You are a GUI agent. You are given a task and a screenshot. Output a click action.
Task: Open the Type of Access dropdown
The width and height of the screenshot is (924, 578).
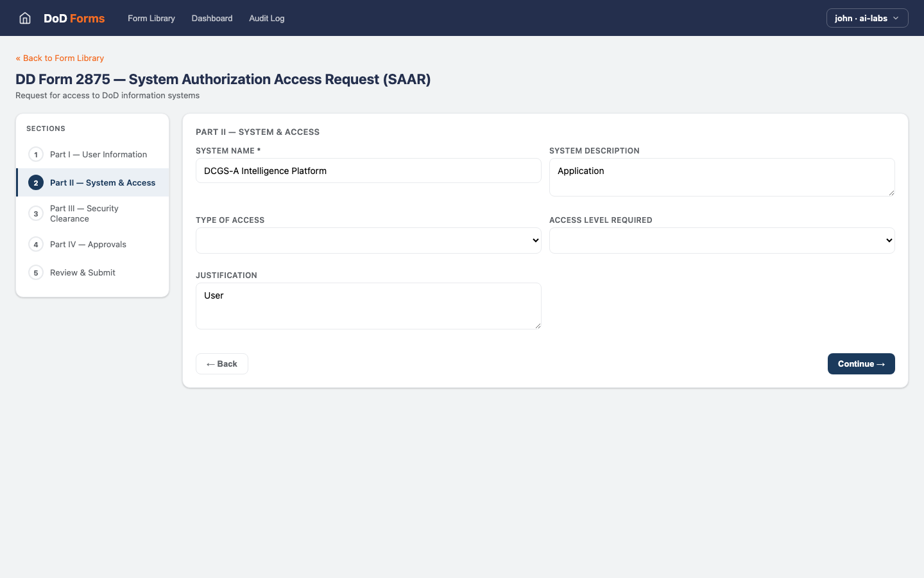pyautogui.click(x=368, y=240)
